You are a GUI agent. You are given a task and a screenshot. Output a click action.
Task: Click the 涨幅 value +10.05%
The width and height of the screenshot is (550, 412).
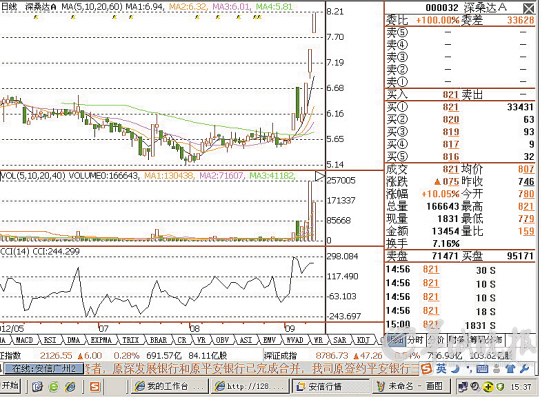pos(440,194)
